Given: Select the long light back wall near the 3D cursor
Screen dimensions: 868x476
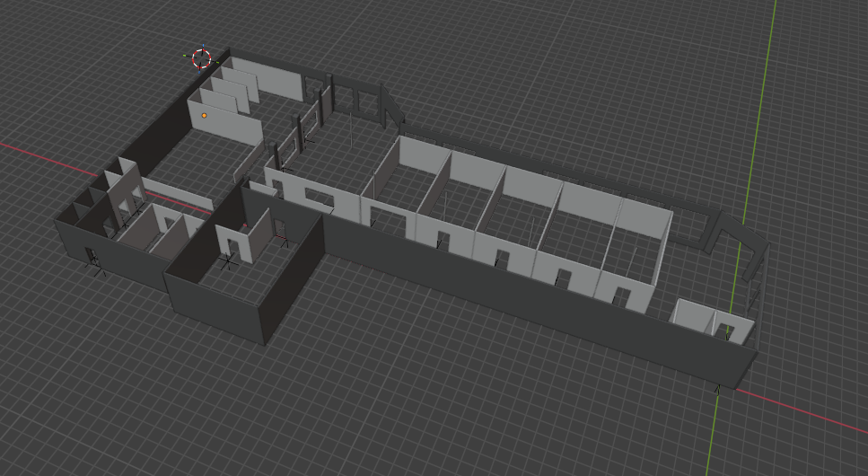Looking at the screenshot, I should click(x=278, y=83).
